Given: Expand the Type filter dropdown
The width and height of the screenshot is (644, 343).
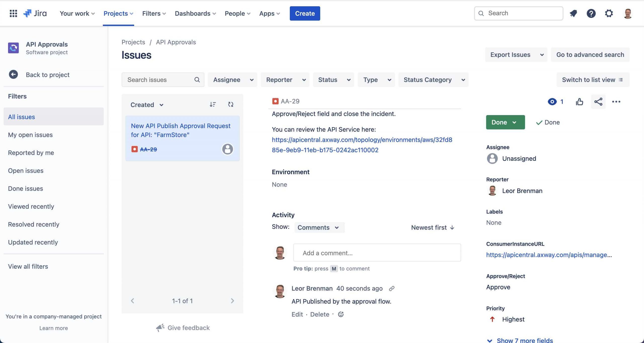Looking at the screenshot, I should coord(376,80).
